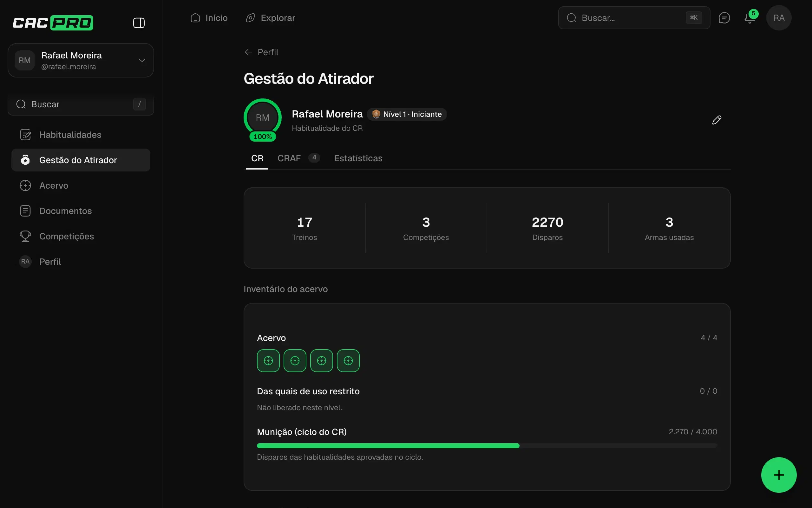Switch to the Estatísticas tab
The height and width of the screenshot is (508, 812).
tap(358, 158)
